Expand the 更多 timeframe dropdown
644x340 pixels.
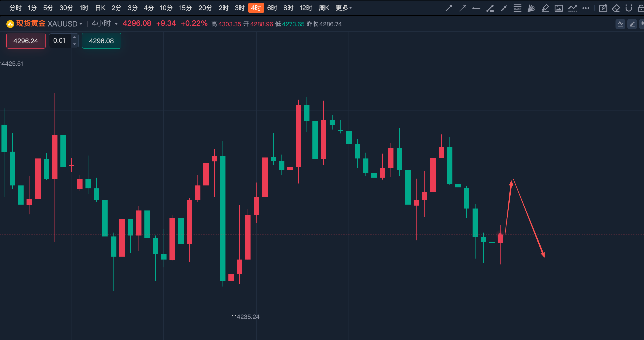pyautogui.click(x=344, y=8)
